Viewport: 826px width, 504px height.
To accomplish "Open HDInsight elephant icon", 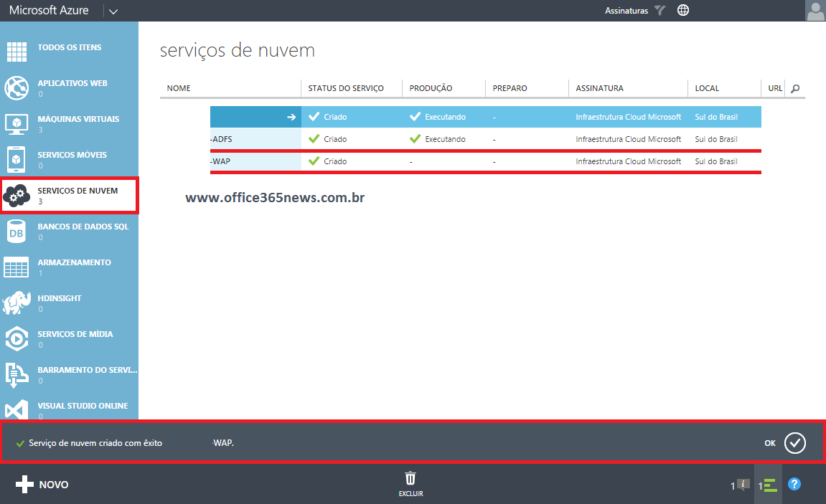I will [x=17, y=303].
